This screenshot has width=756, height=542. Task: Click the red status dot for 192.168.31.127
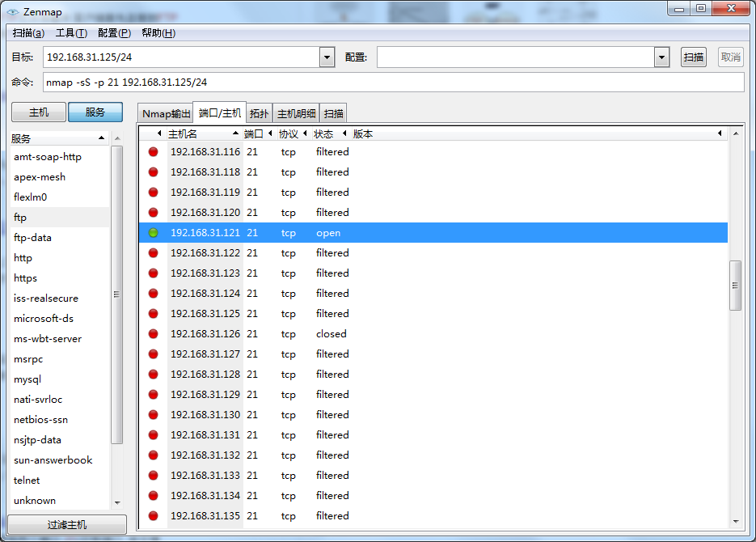coord(154,354)
